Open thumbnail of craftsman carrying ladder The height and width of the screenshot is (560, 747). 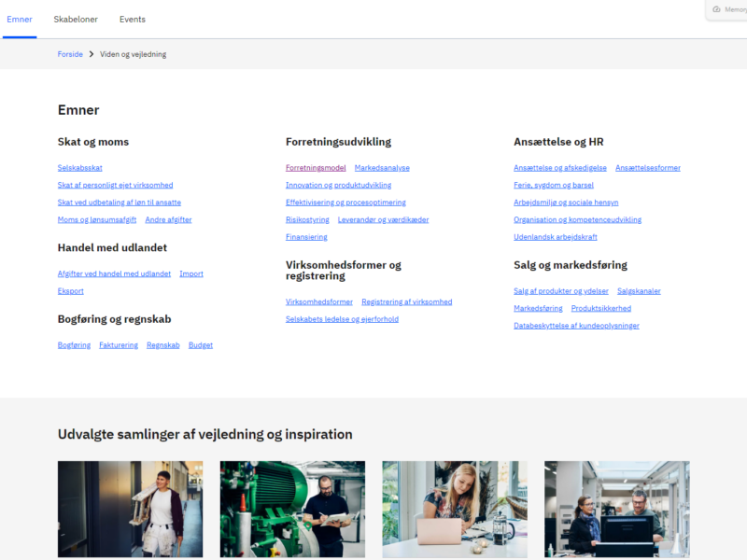(130, 509)
